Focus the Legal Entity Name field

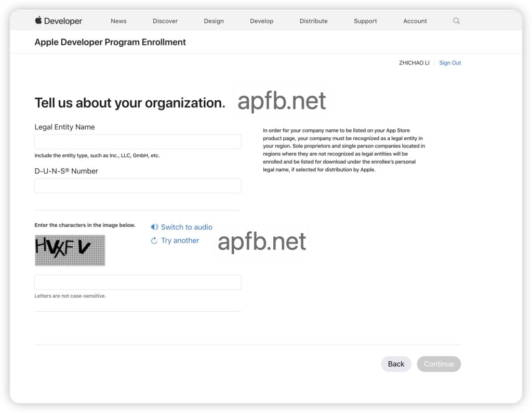click(x=138, y=141)
